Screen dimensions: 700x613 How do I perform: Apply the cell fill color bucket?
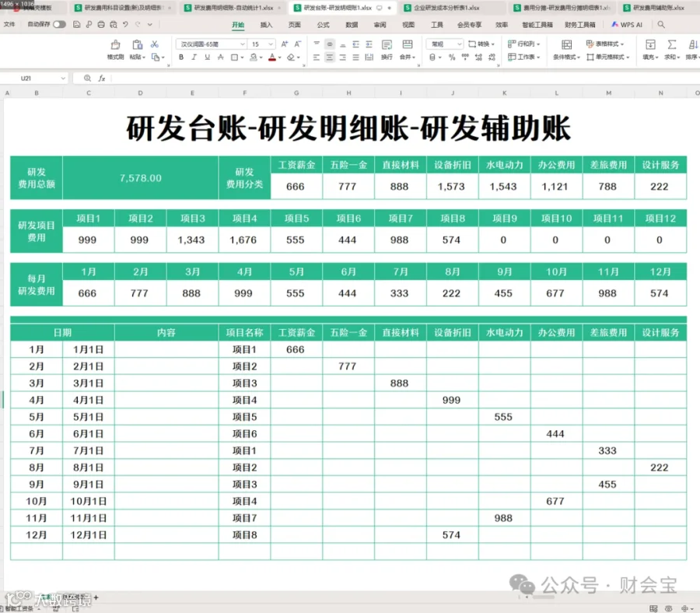tap(254, 57)
